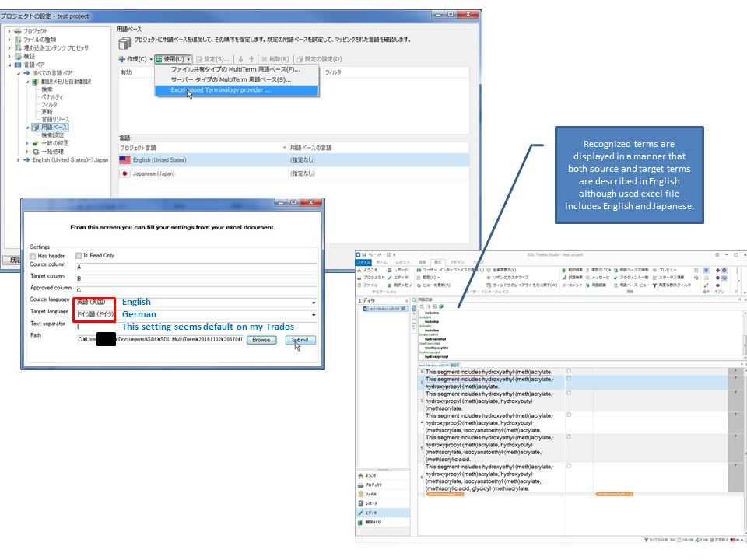This screenshot has height=560, width=747.
Task: Tick the Is Read Only checkbox
Action: click(x=79, y=255)
